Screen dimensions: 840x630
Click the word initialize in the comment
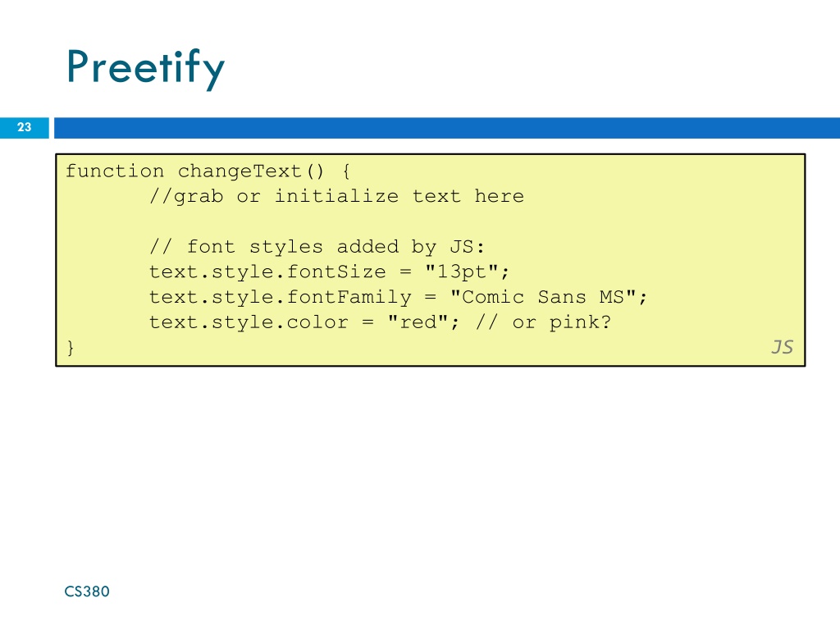pyautogui.click(x=336, y=196)
